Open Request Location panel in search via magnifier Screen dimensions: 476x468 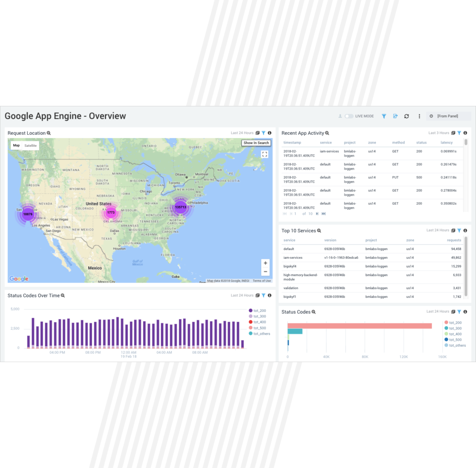[x=48, y=133]
